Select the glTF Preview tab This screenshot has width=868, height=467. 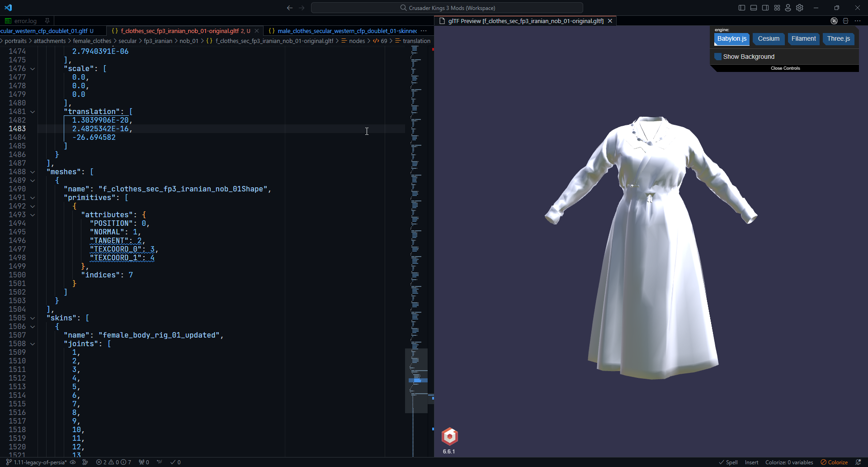(x=526, y=21)
